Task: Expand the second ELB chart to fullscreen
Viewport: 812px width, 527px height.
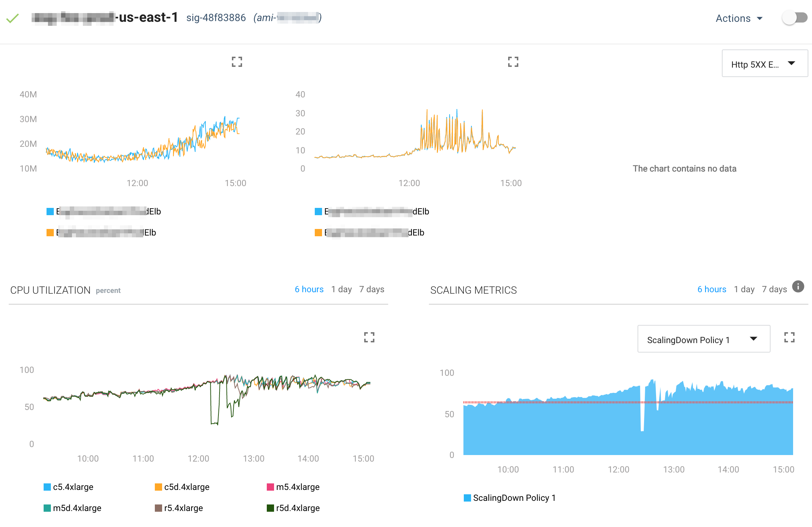Action: click(513, 62)
